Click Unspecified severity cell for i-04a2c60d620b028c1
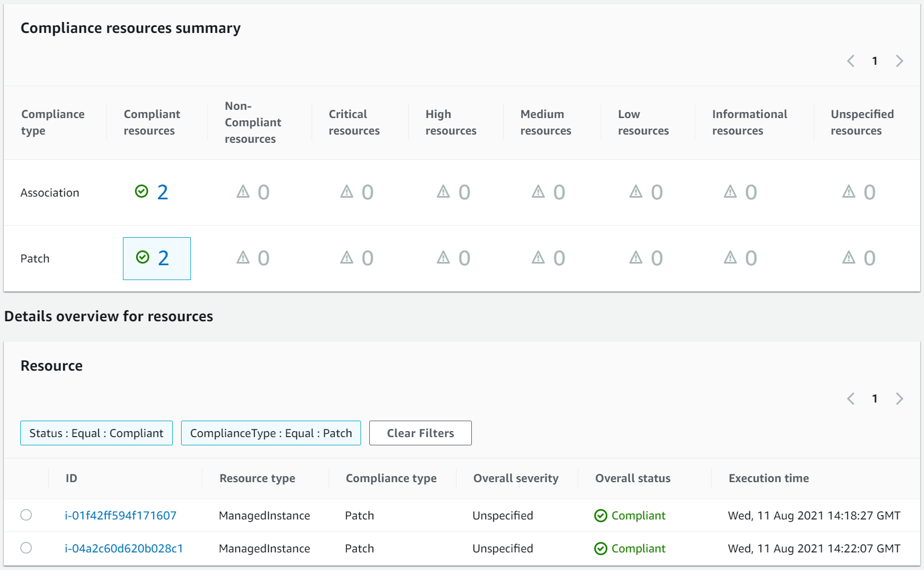Image resolution: width=924 pixels, height=570 pixels. click(503, 549)
